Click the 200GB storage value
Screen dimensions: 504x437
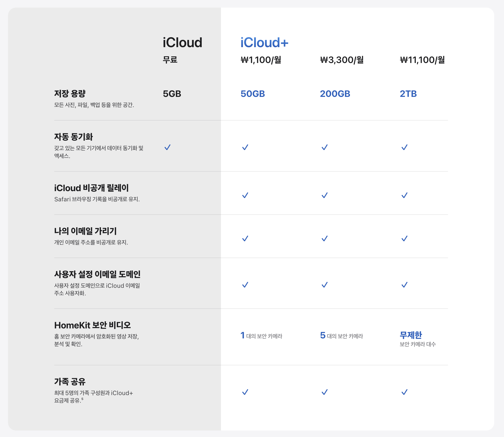[x=335, y=94]
